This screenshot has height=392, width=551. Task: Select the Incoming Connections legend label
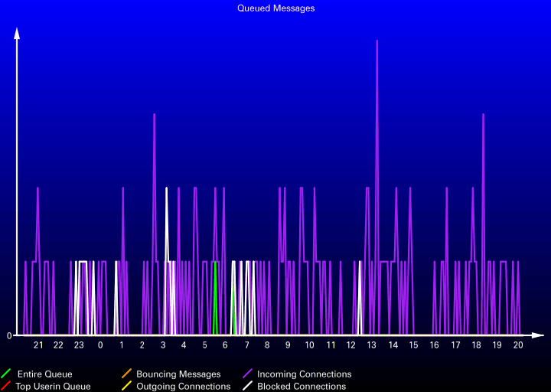click(x=304, y=374)
